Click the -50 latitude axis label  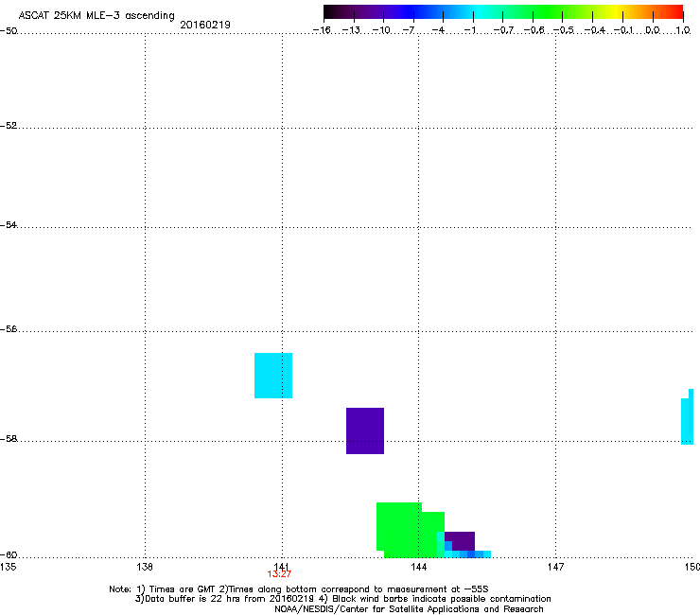pyautogui.click(x=9, y=31)
